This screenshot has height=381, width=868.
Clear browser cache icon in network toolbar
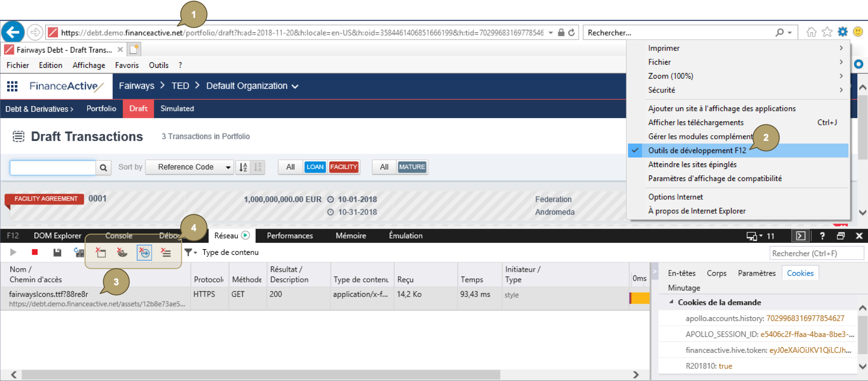[x=101, y=253]
